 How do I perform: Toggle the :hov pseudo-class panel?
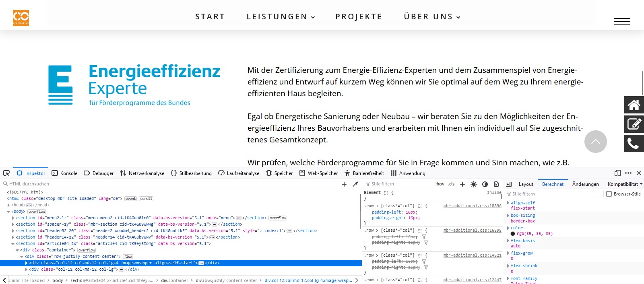coord(440,184)
